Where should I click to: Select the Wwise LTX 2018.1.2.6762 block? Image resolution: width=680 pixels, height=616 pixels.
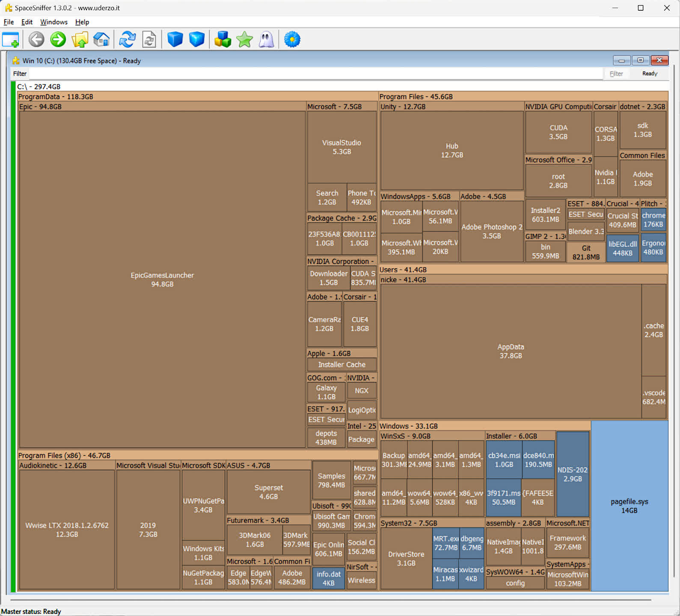(67, 530)
